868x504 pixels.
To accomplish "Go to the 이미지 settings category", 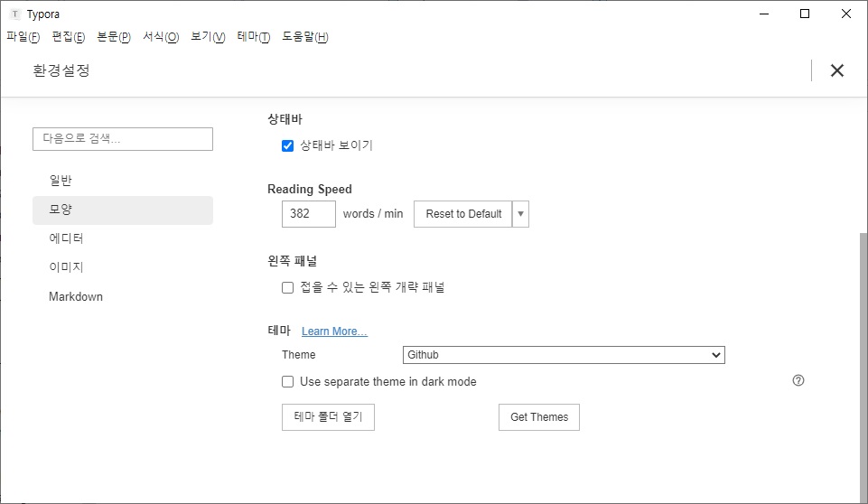I will (x=122, y=267).
